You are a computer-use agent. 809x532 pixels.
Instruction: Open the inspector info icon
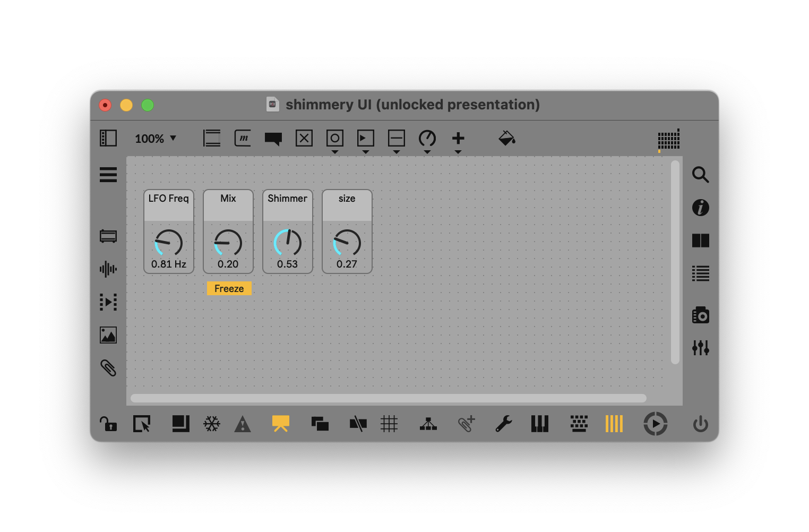[701, 208]
